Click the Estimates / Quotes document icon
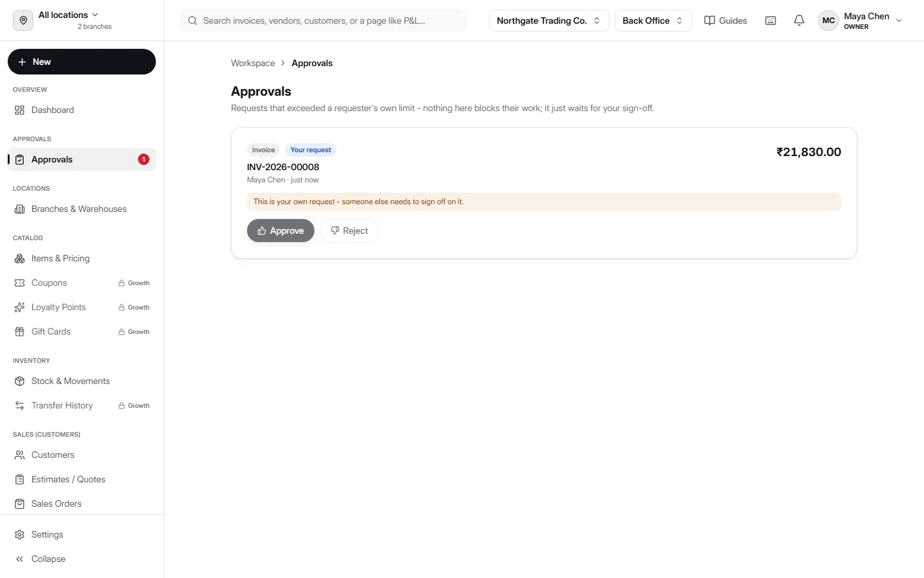Viewport: 924px width, 578px height. (x=20, y=479)
